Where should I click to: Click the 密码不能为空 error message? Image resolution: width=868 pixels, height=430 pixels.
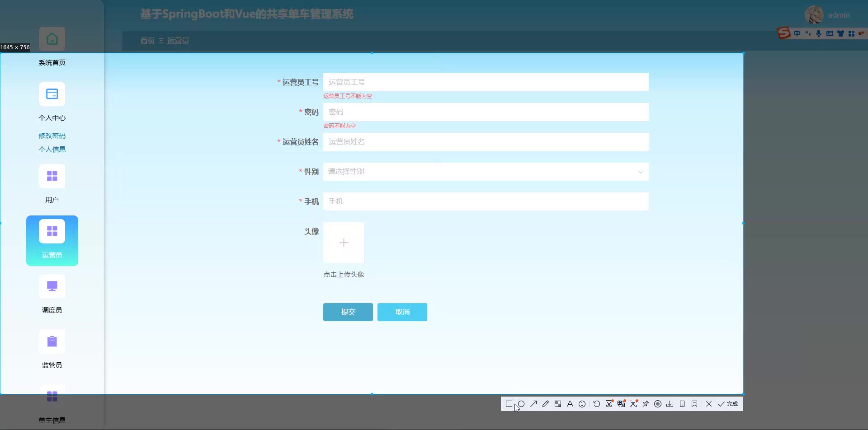(340, 126)
